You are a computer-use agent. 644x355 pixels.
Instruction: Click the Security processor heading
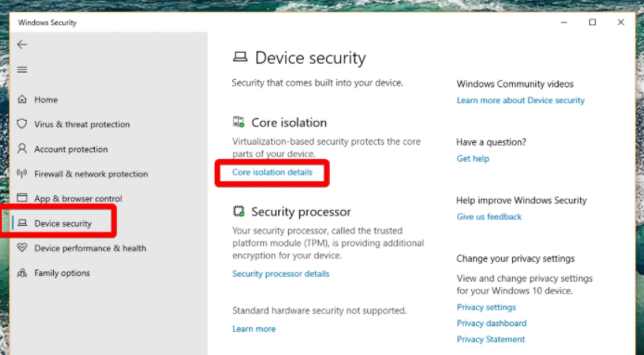(301, 212)
